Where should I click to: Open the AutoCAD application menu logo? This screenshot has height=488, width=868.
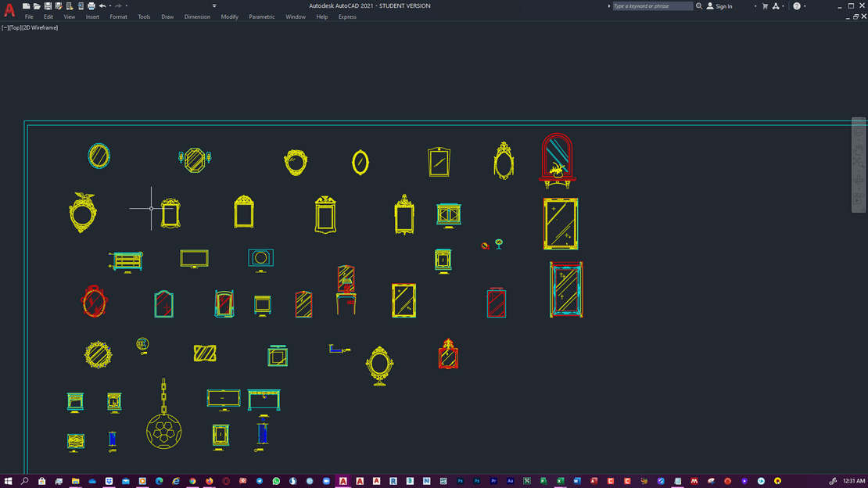click(x=9, y=10)
